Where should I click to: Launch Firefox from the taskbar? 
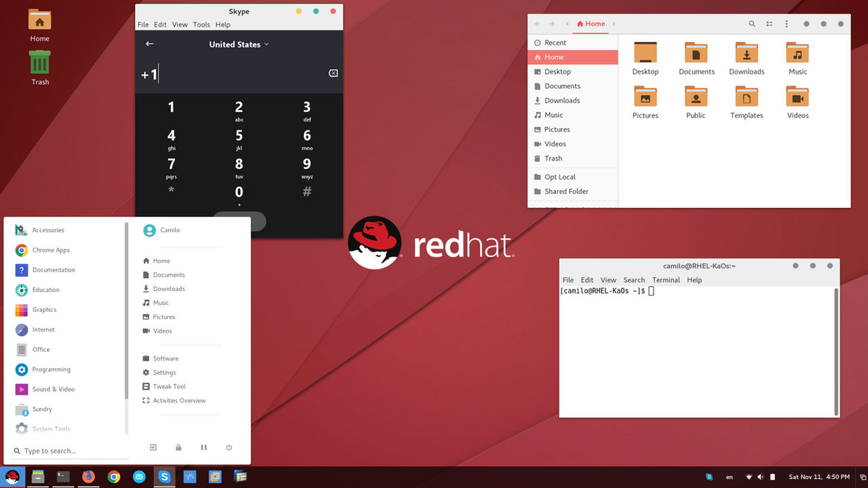pyautogui.click(x=88, y=477)
